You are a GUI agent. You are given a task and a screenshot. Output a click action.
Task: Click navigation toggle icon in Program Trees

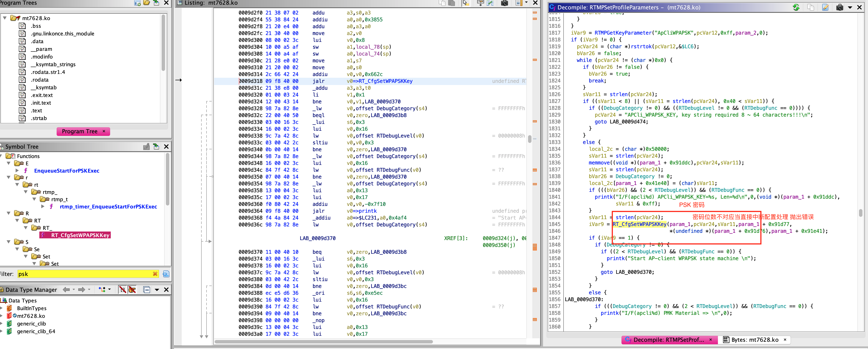pos(156,3)
